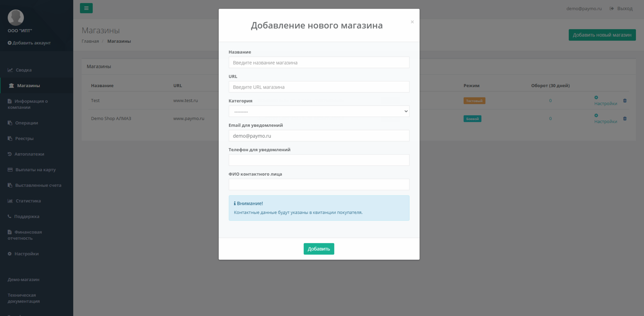Click Телефон для уведомлений field

[319, 160]
